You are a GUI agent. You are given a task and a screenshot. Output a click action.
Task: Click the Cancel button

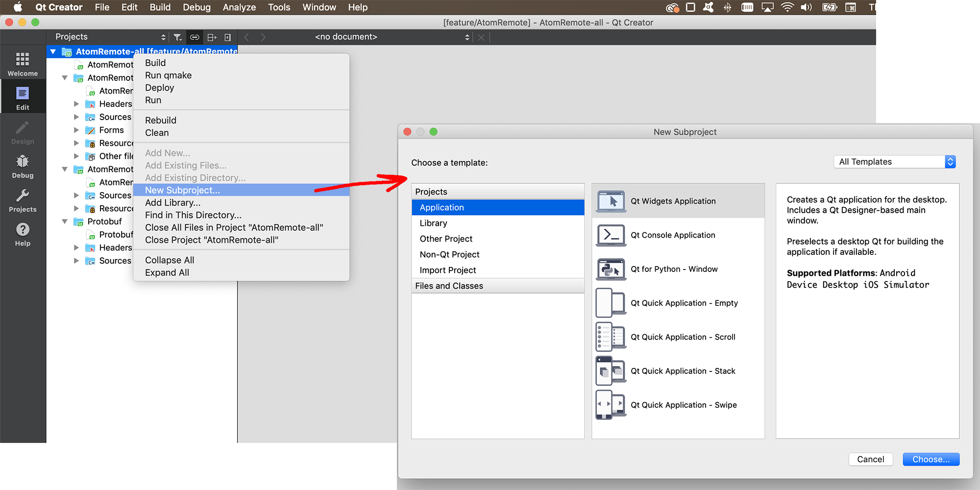pyautogui.click(x=871, y=459)
